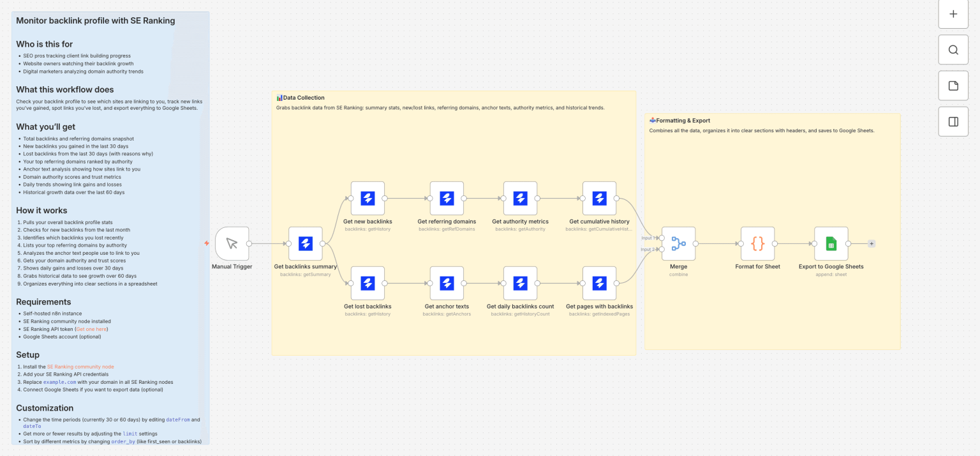Screen dimensions: 980x456
Task: Click the 'combine' subtitle under Merge
Action: (678, 275)
